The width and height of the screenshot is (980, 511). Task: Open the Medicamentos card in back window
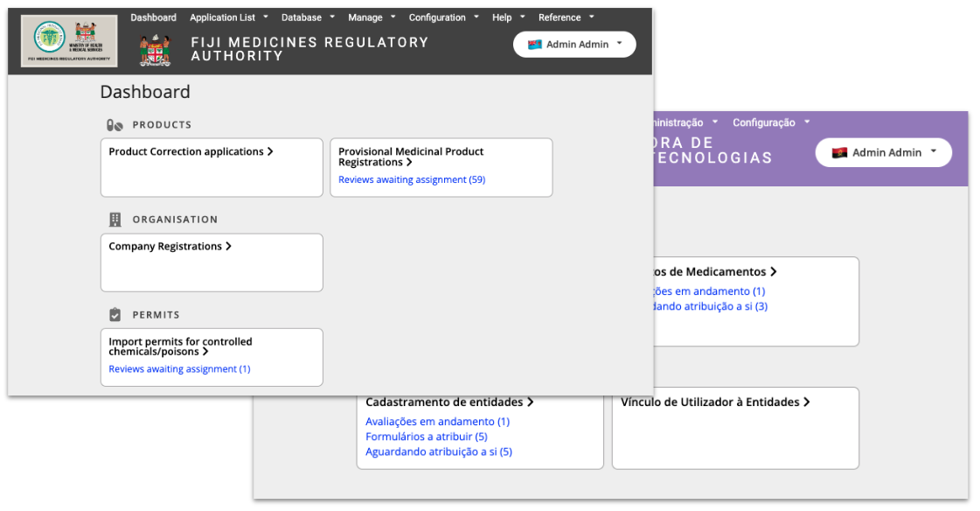756,302
